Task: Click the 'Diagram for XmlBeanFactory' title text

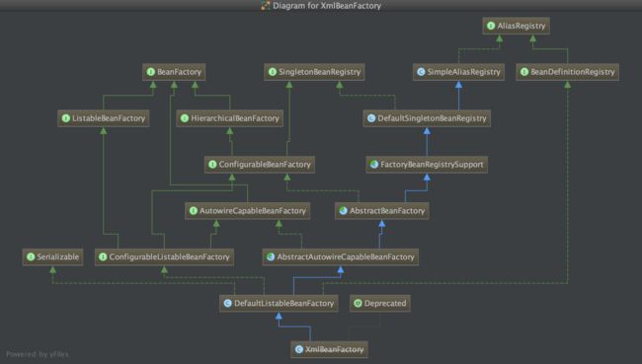Action: (327, 6)
